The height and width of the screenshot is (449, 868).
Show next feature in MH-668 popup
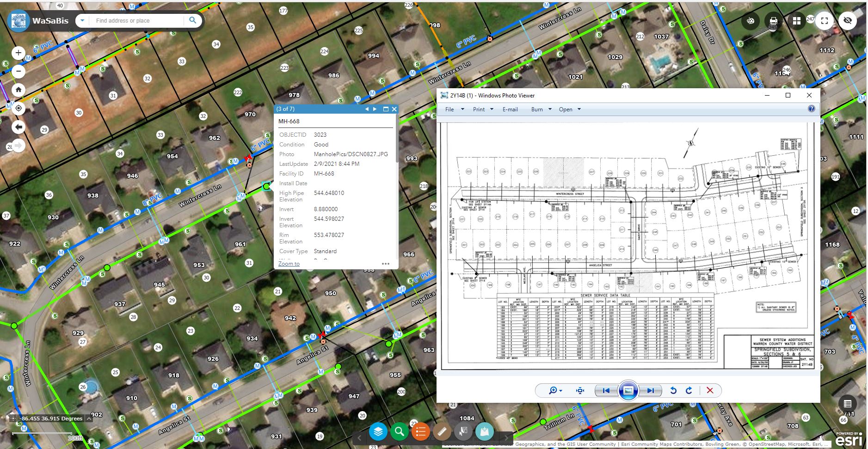375,109
